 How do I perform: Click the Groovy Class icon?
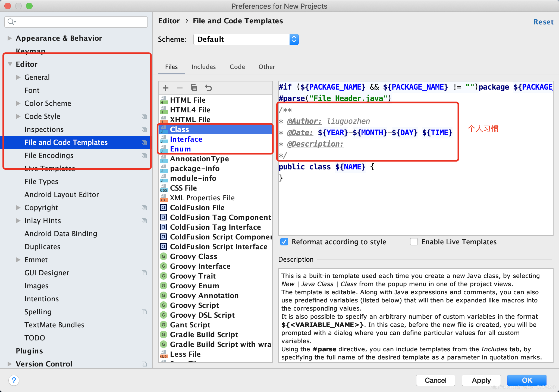(x=164, y=257)
